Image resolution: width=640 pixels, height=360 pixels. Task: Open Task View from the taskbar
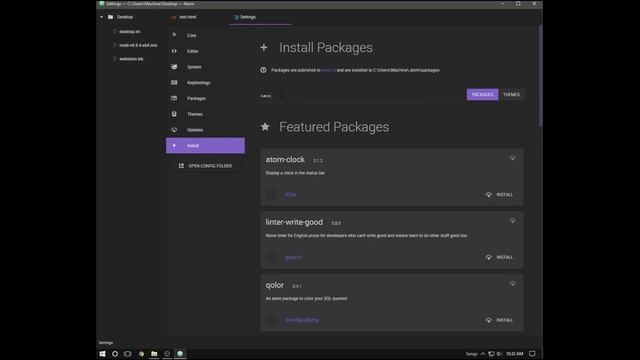pyautogui.click(x=128, y=354)
